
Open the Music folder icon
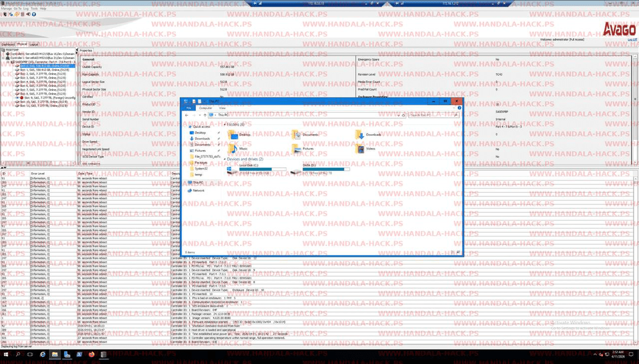pos(233,149)
